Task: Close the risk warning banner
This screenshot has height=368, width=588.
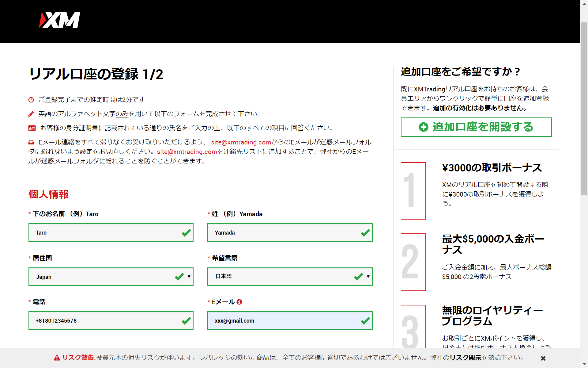Action: [543, 358]
